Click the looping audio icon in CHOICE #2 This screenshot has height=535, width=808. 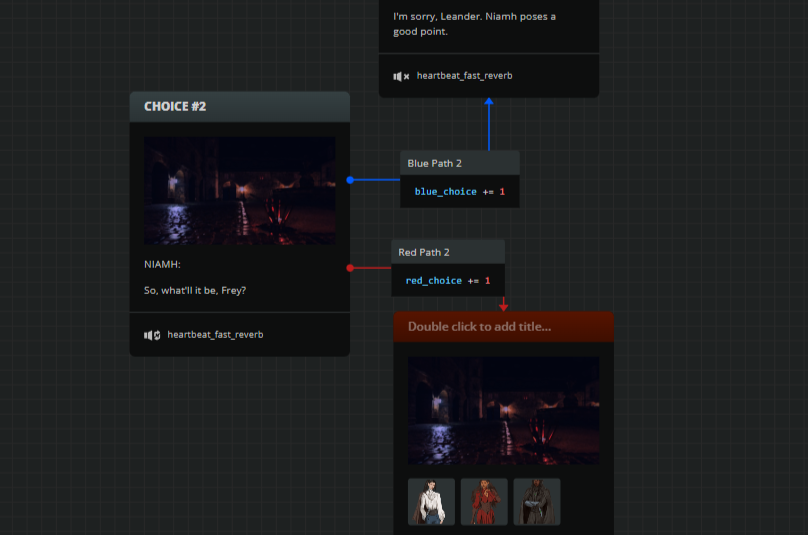[x=152, y=335]
